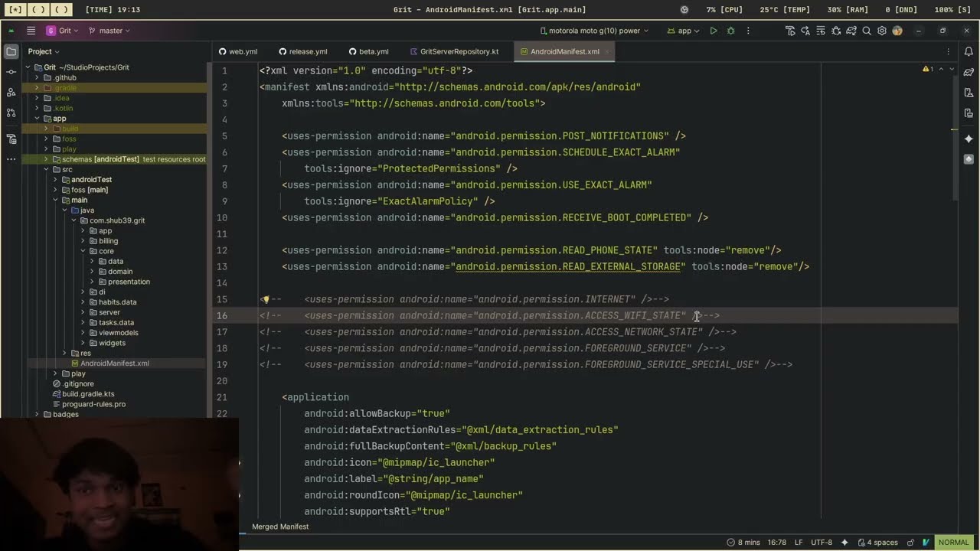Open the Grit project dropdown
The width and height of the screenshot is (980, 551).
coord(64,31)
